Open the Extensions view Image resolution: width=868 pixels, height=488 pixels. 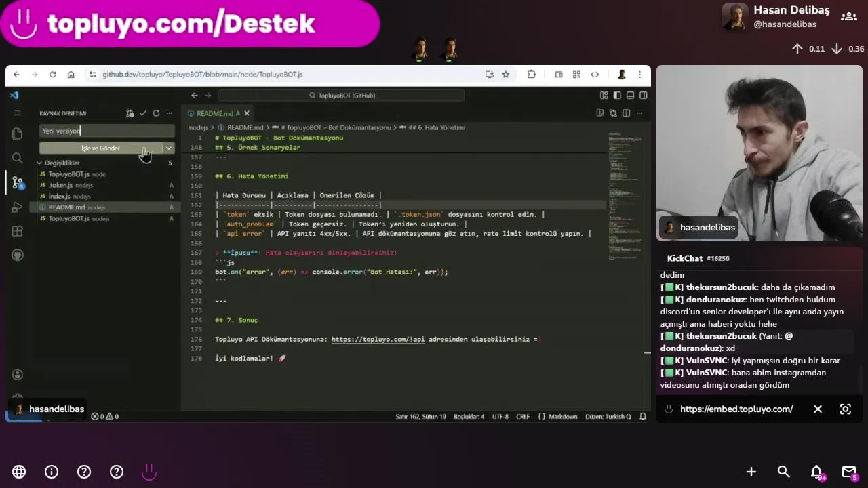click(x=18, y=231)
